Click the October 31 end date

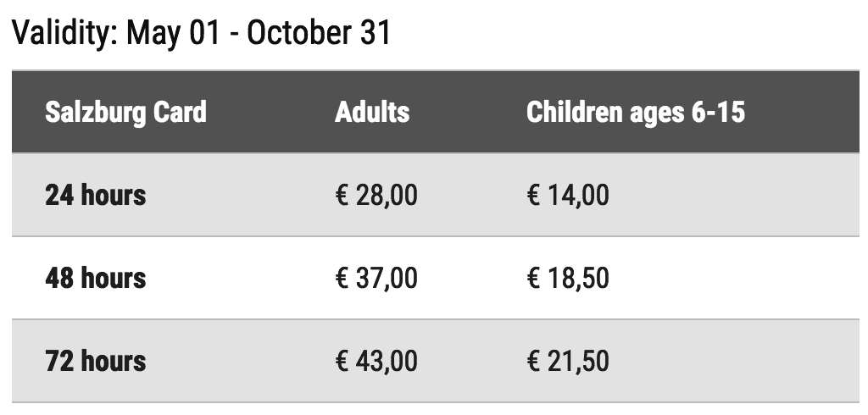[x=319, y=33]
